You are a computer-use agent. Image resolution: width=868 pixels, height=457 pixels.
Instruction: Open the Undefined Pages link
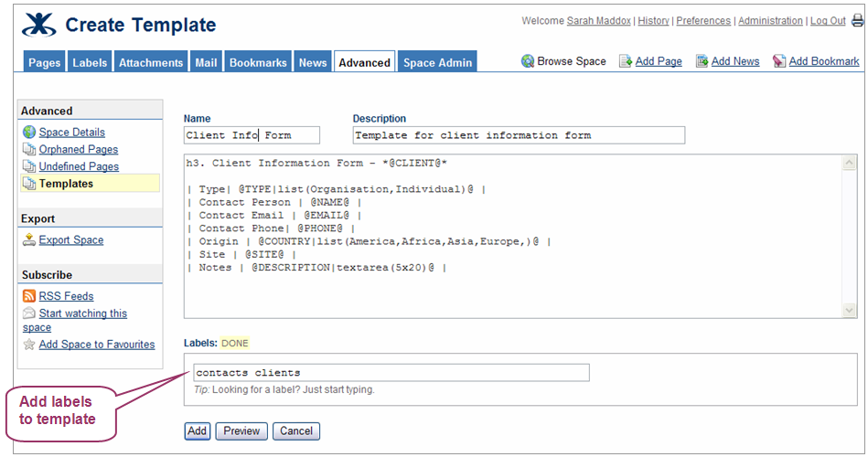point(79,166)
